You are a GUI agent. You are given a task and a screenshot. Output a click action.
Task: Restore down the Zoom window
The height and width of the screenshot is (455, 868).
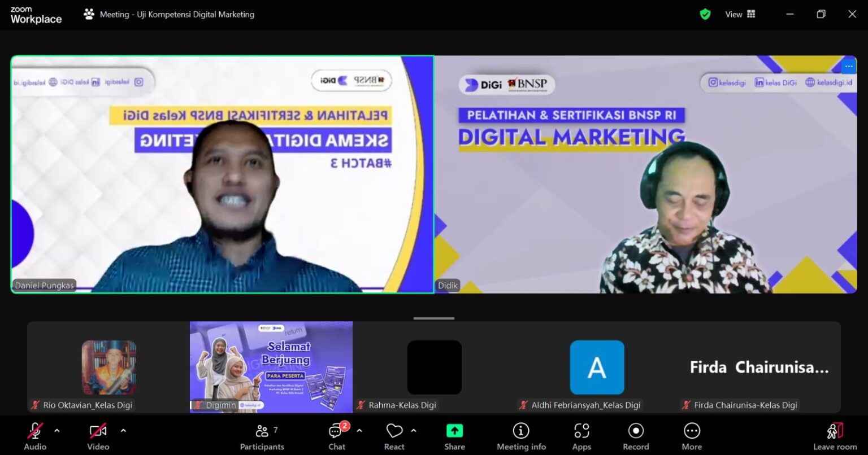click(821, 14)
